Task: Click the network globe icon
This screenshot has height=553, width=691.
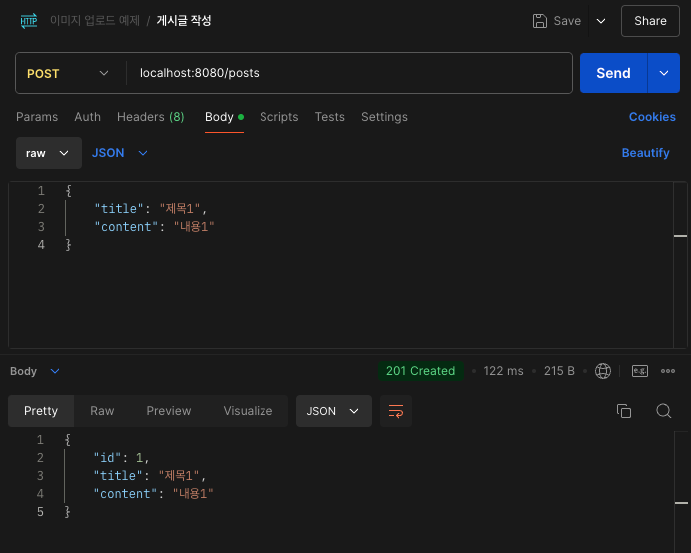Action: pos(603,371)
